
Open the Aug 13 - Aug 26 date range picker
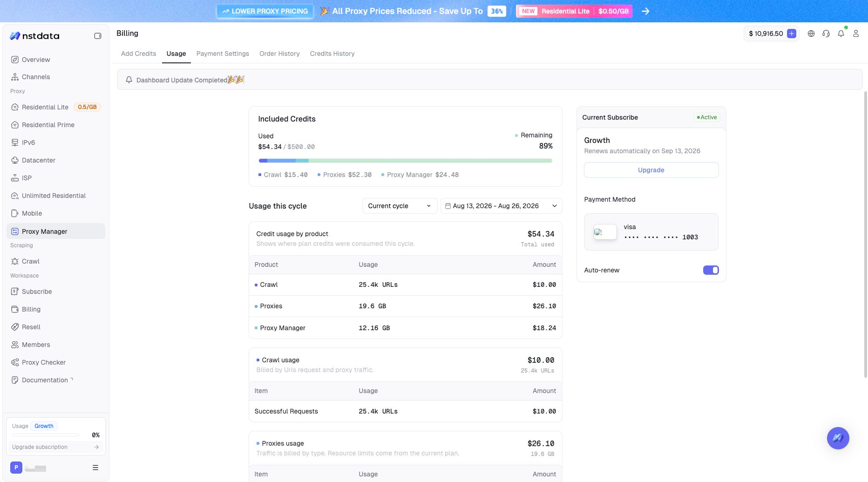[501, 206]
